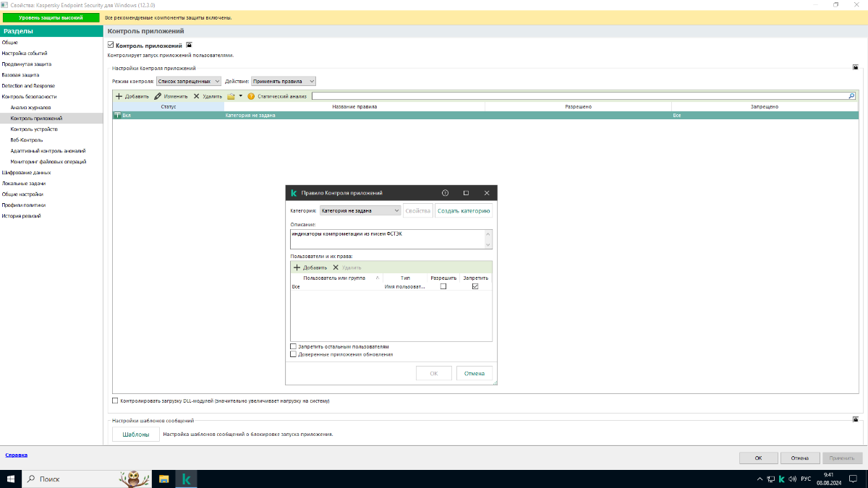Click the Удалить rule toolbar button

coord(208,96)
